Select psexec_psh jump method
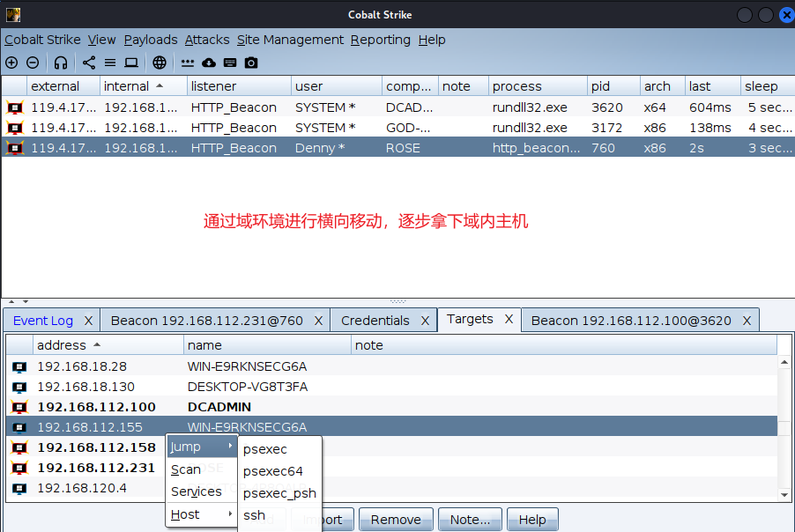Screen dimensions: 795x532 pos(280,493)
